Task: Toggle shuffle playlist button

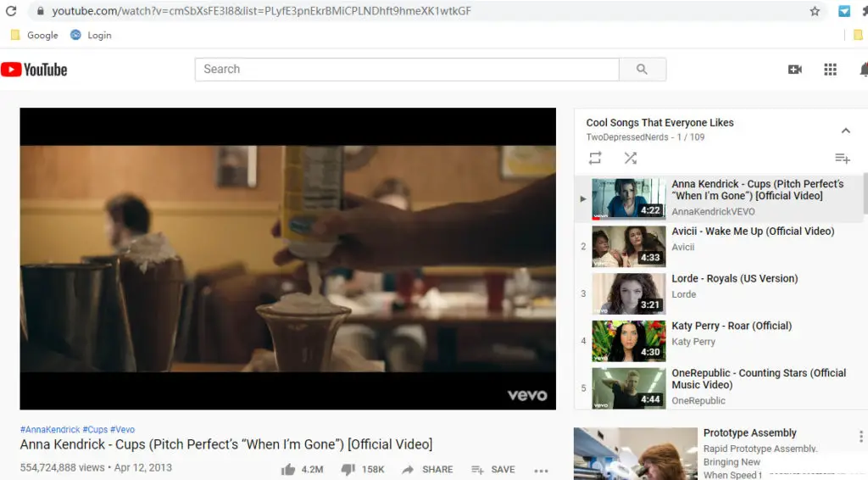Action: point(631,159)
